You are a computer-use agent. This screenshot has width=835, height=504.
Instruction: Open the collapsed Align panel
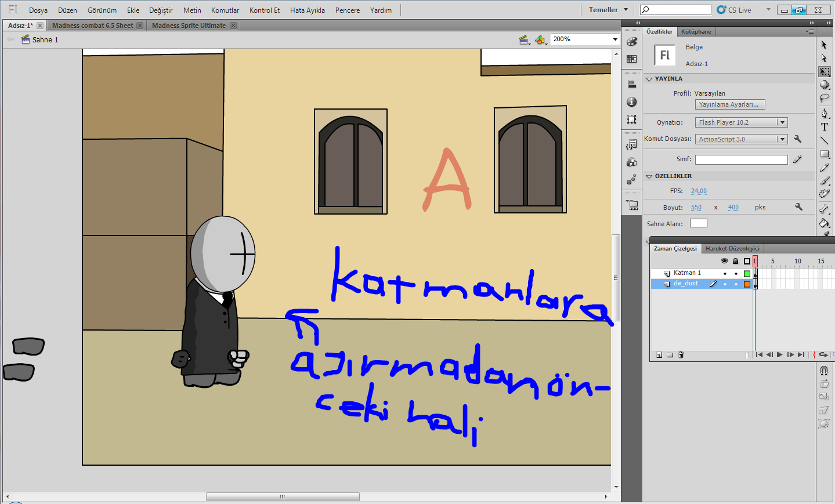pyautogui.click(x=632, y=84)
